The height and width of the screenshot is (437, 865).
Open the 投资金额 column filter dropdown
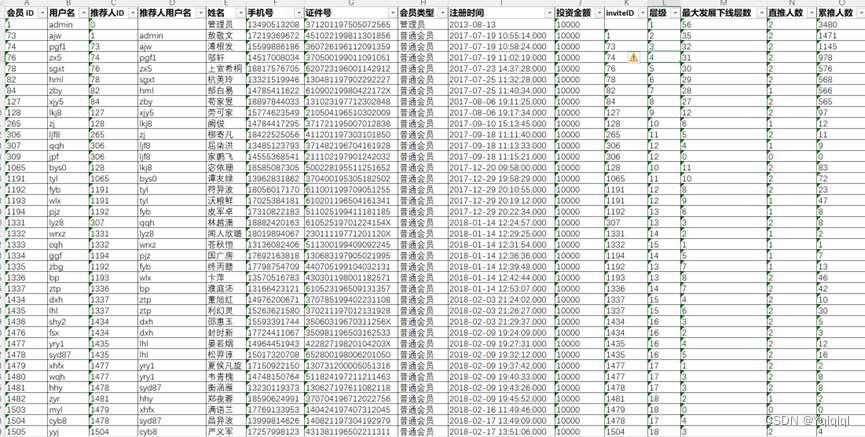pyautogui.click(x=599, y=13)
